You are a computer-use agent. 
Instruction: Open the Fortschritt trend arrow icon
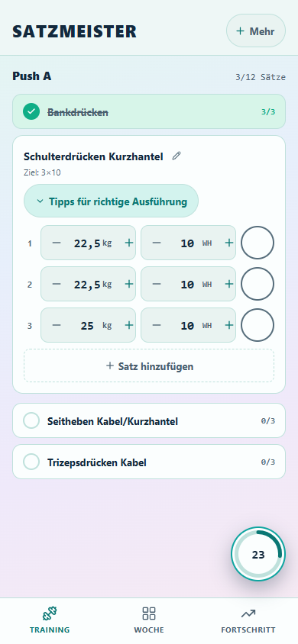pos(248,613)
